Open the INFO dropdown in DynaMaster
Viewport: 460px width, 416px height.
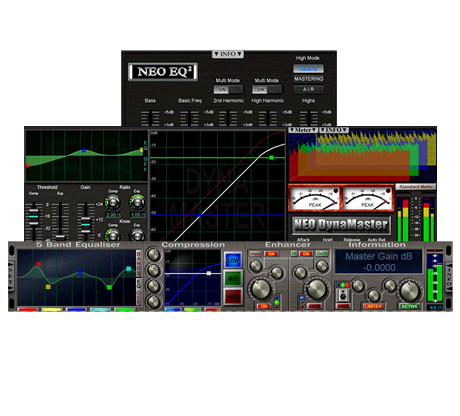pyautogui.click(x=334, y=130)
